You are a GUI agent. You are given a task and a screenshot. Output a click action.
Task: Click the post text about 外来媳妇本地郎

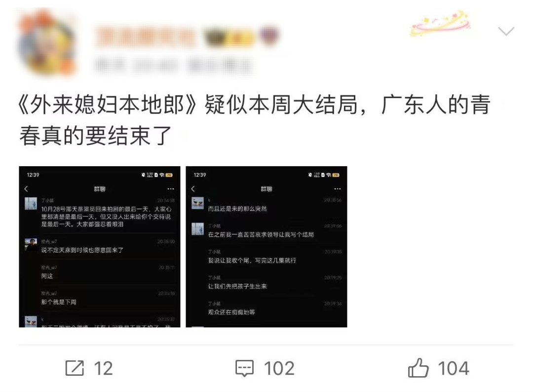pos(255,120)
